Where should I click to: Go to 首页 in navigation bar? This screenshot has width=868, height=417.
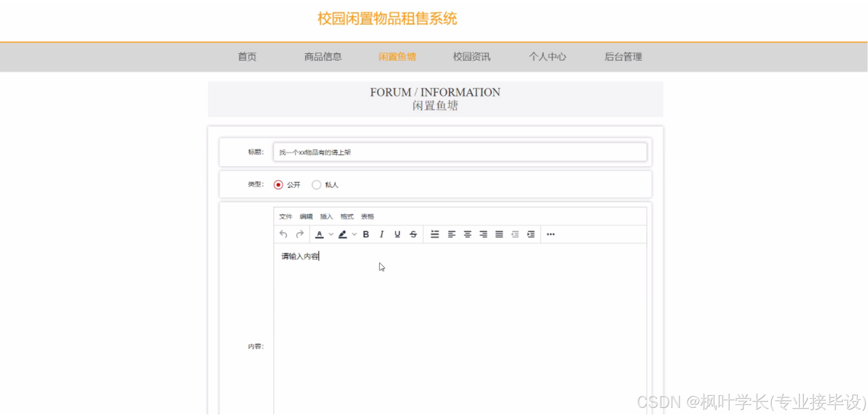click(247, 56)
